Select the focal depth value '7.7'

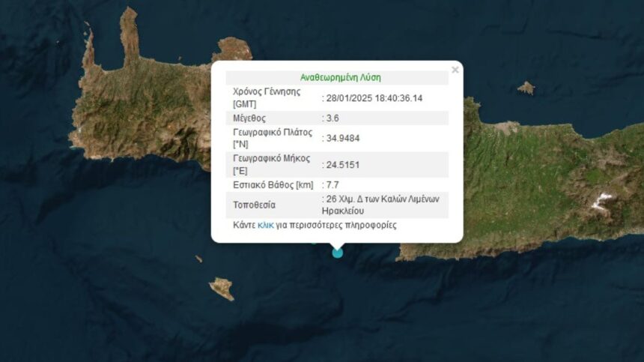[332, 185]
